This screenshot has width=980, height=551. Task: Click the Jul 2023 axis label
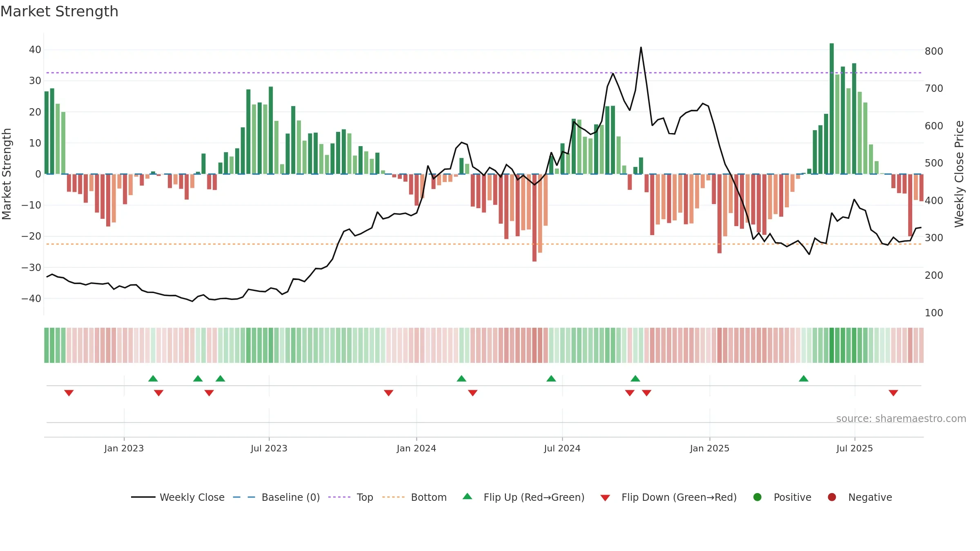click(x=269, y=448)
